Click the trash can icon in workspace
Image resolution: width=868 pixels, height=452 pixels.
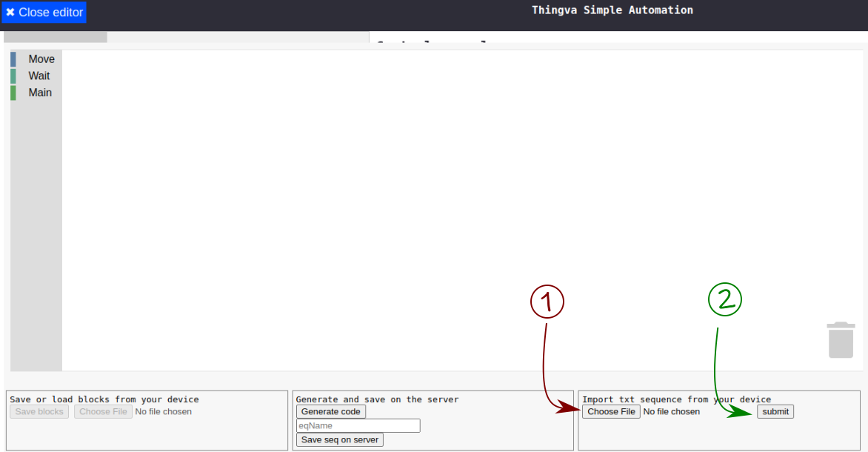[x=841, y=340]
